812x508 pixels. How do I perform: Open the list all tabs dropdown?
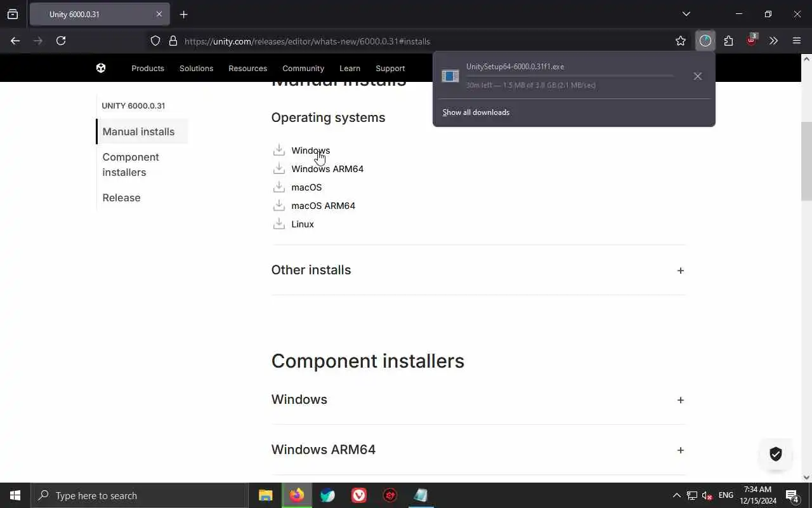pos(686,14)
